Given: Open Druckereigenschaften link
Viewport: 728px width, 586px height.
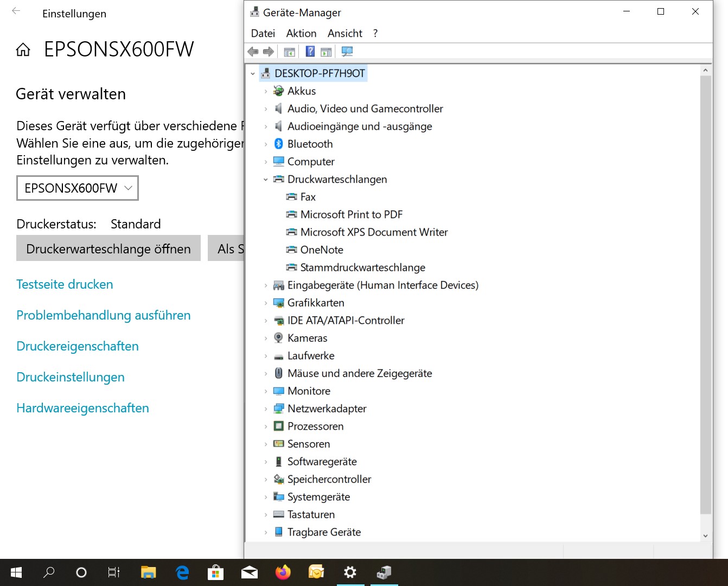Looking at the screenshot, I should pos(78,346).
